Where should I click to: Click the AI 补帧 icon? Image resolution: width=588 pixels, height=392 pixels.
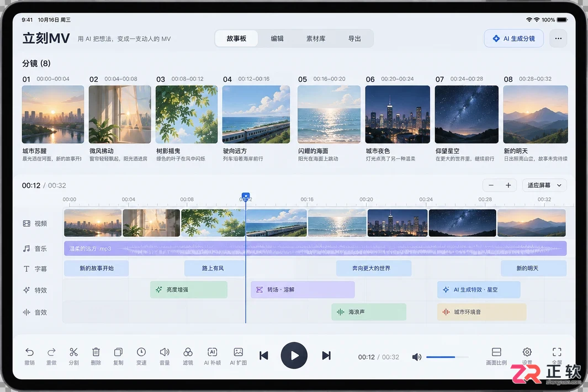coord(212,352)
